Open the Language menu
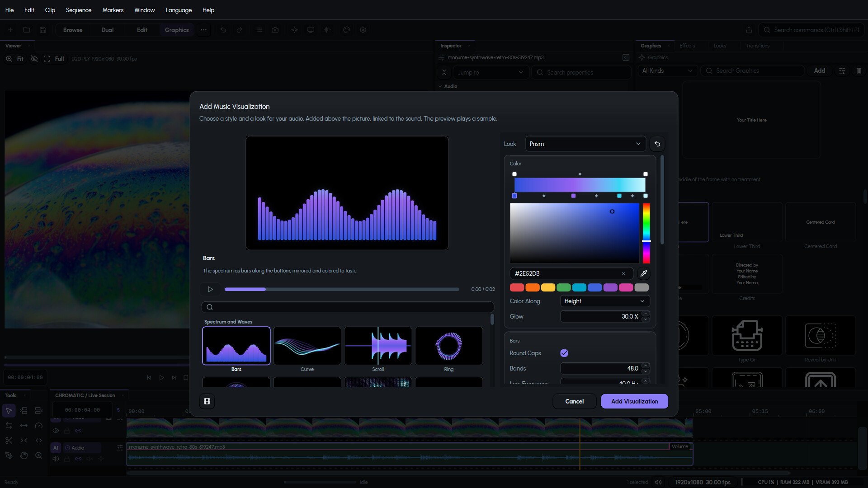Screen dimensions: 868x488 179,10
